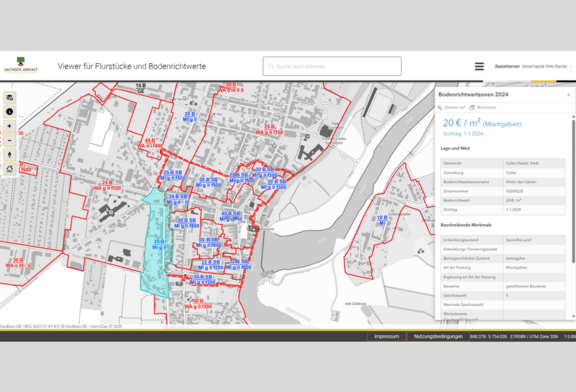
Task: Click the '22 B SB' zone label
Action: 211,265
